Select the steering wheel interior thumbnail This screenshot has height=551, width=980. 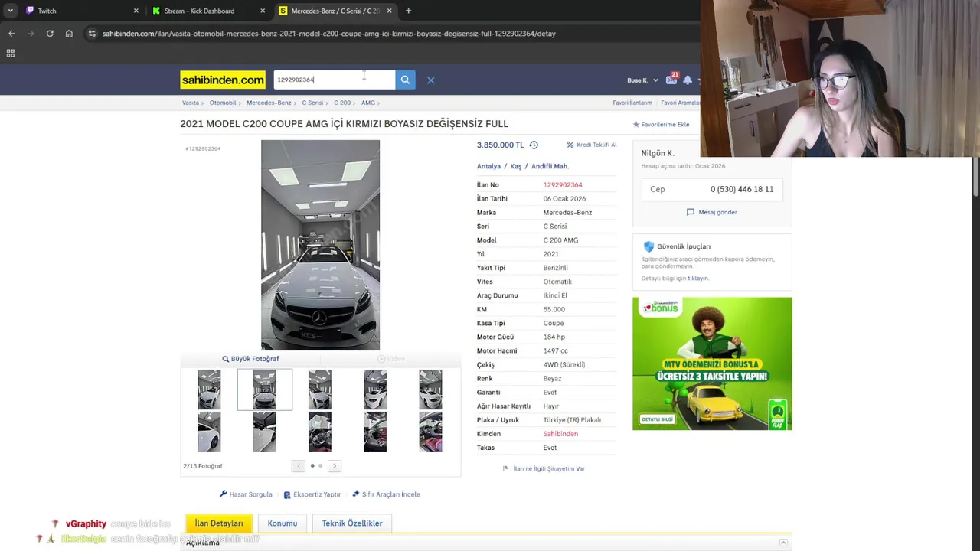tap(320, 432)
